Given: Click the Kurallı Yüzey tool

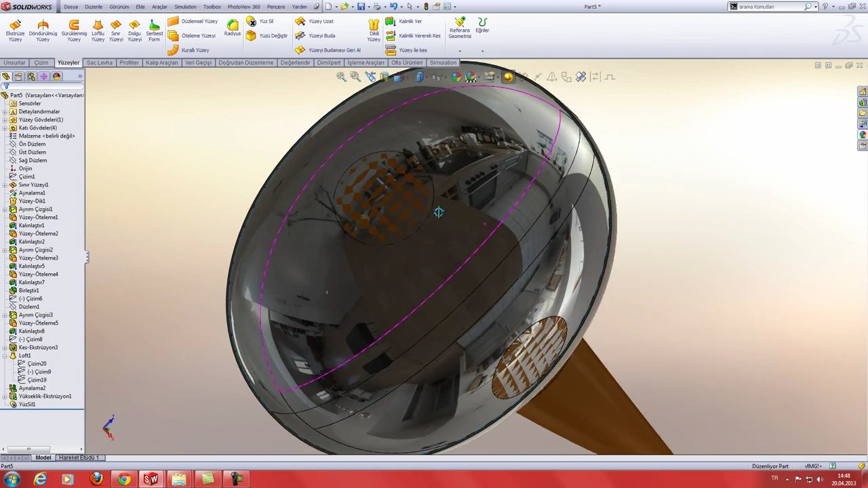Looking at the screenshot, I should click(189, 50).
